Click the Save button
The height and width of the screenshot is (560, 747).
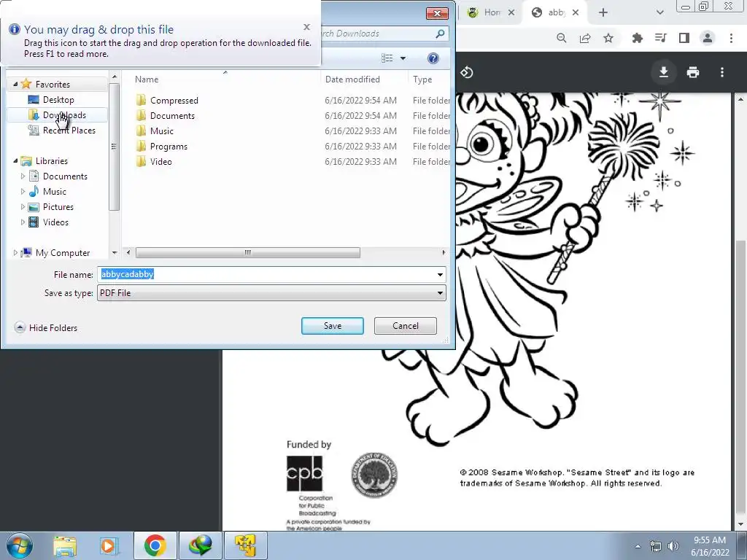[333, 326]
